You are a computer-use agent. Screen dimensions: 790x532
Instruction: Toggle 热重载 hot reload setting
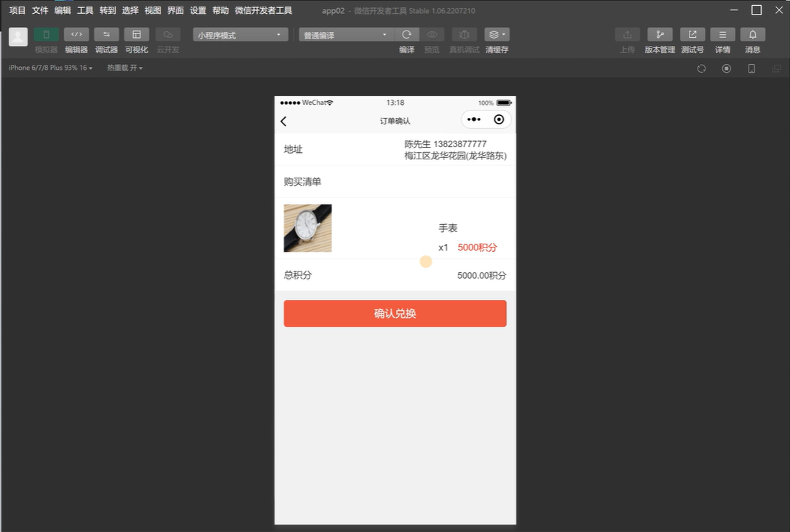click(125, 68)
